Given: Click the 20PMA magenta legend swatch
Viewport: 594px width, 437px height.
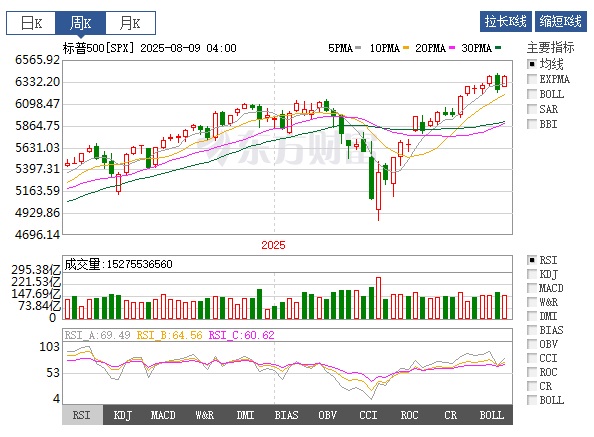Looking at the screenshot, I should click(x=452, y=48).
